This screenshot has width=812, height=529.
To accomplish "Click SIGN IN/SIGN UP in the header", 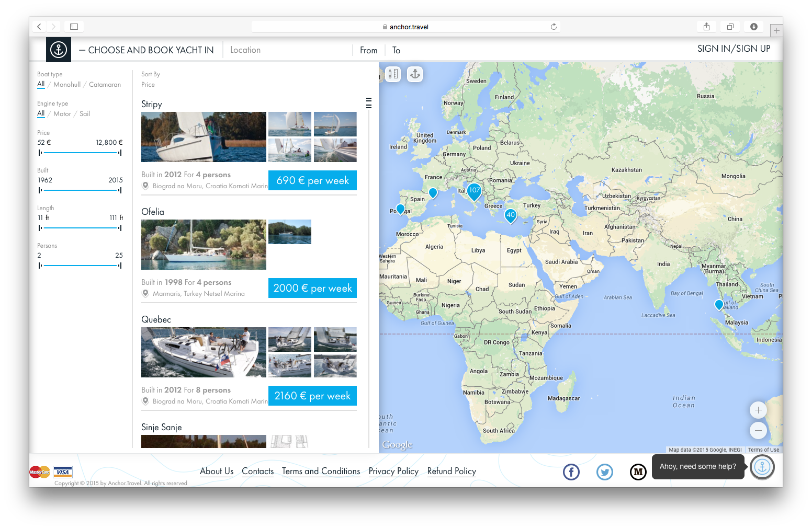I will click(734, 49).
